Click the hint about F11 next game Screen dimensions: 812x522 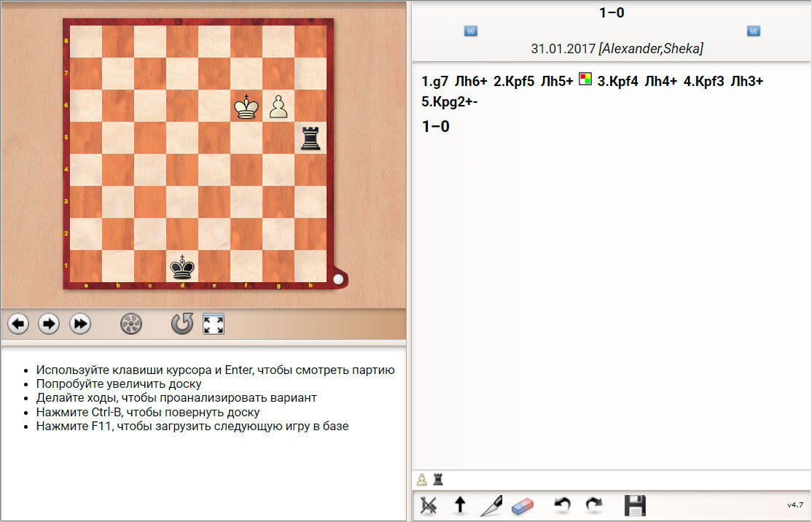tap(192, 426)
